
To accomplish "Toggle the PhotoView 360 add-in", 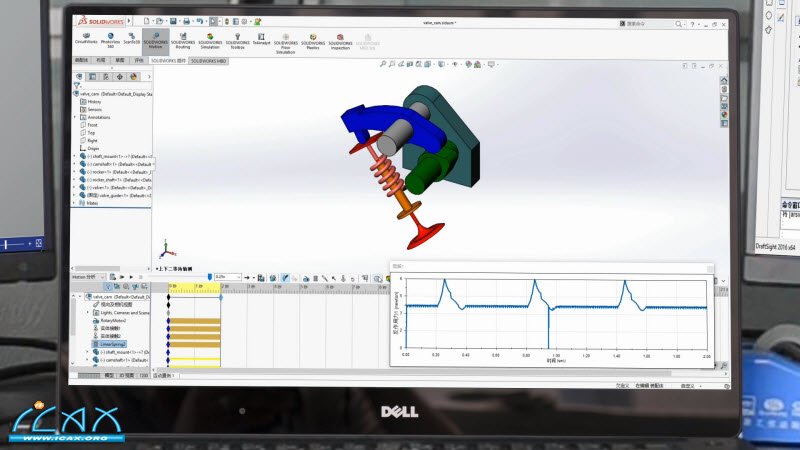I will pos(110,40).
